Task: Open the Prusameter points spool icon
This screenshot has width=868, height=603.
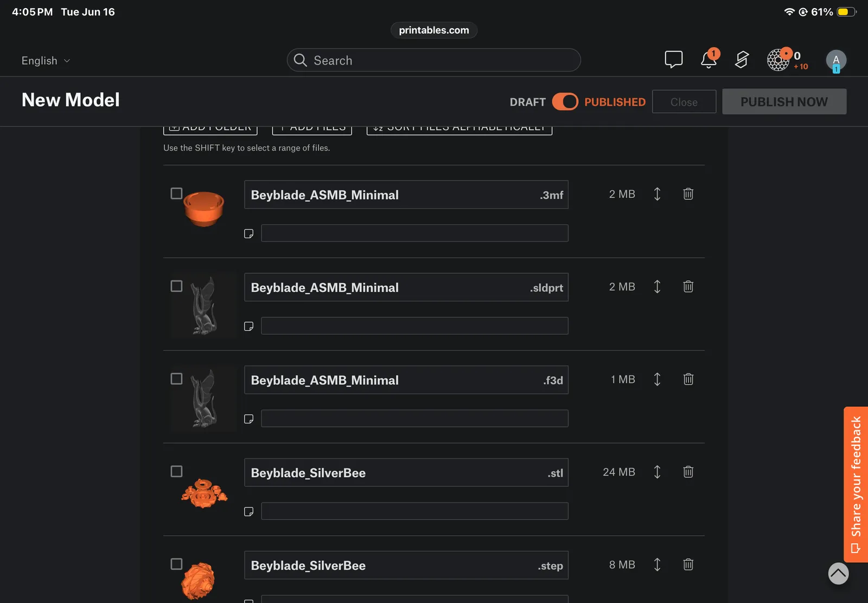Action: (778, 60)
